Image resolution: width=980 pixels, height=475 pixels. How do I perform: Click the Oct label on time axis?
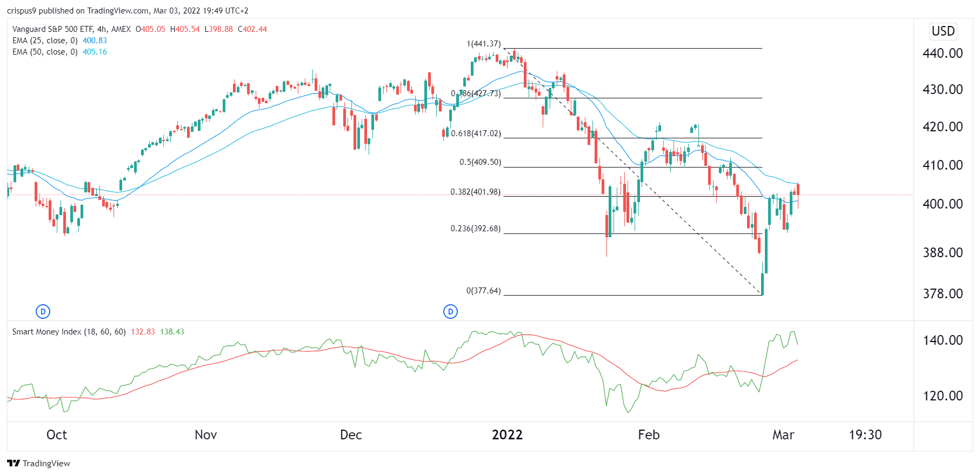(x=57, y=434)
